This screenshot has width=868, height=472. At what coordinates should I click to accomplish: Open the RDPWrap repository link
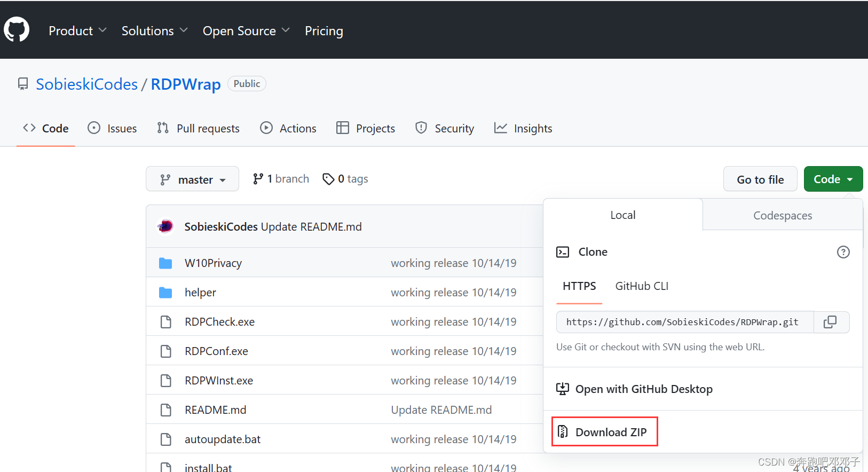tap(186, 84)
